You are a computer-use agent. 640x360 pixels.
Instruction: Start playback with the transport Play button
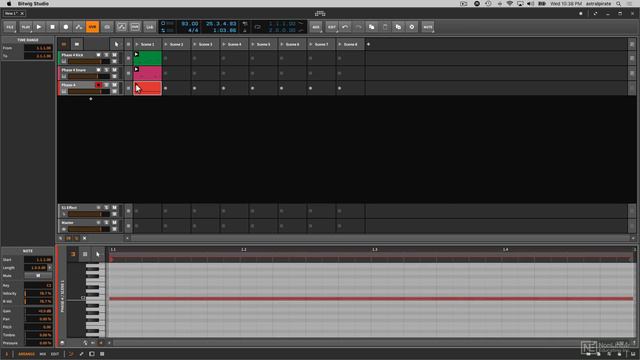(39, 27)
